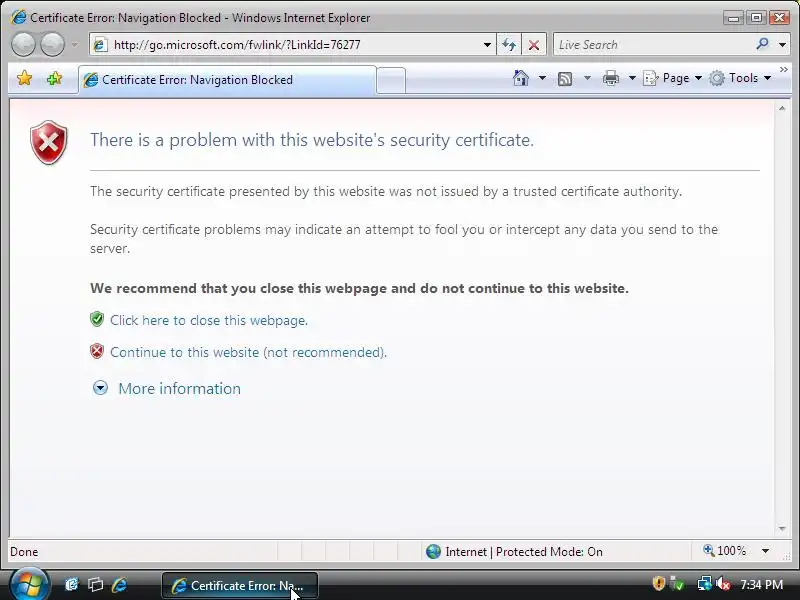
Task: Click the muted volume tray icon
Action: (x=723, y=583)
